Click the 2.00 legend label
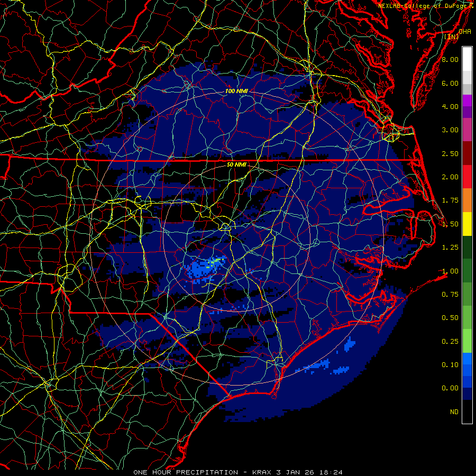 [450, 177]
